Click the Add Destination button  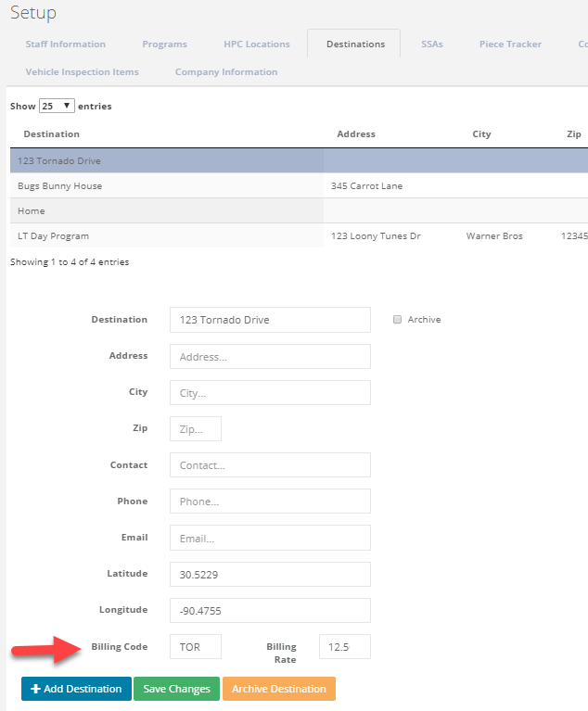pyautogui.click(x=76, y=689)
